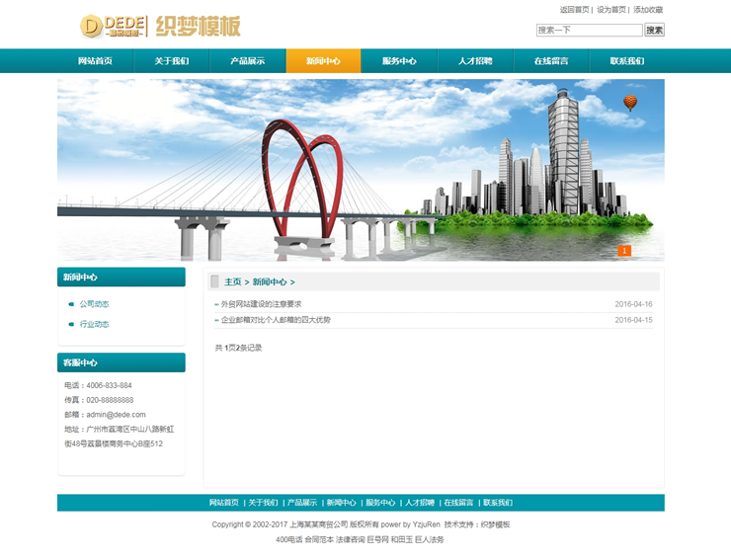Open the article 外贸网站建设的注意要求
731x560 pixels.
tap(261, 304)
